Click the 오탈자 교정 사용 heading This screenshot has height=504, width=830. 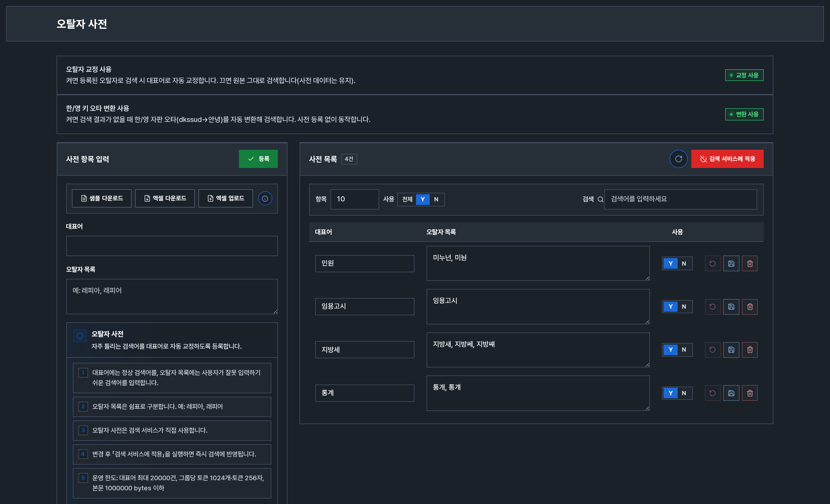[x=89, y=69]
